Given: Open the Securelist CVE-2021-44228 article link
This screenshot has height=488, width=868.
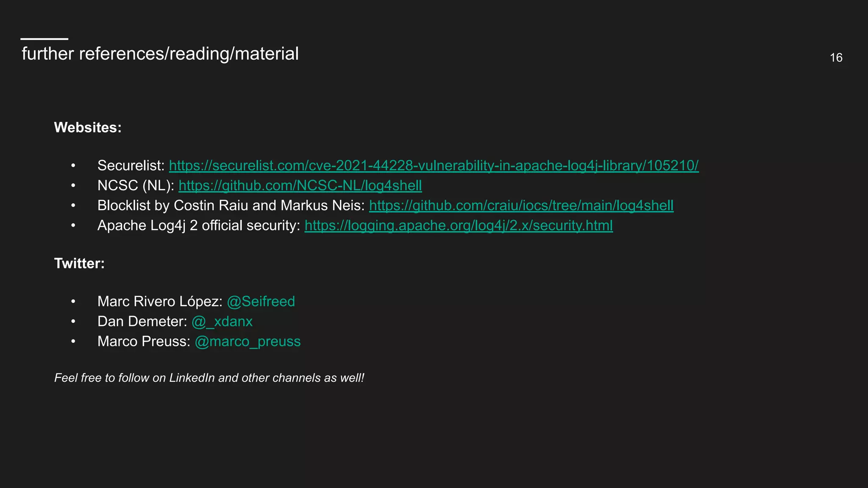Looking at the screenshot, I should pyautogui.click(x=434, y=166).
